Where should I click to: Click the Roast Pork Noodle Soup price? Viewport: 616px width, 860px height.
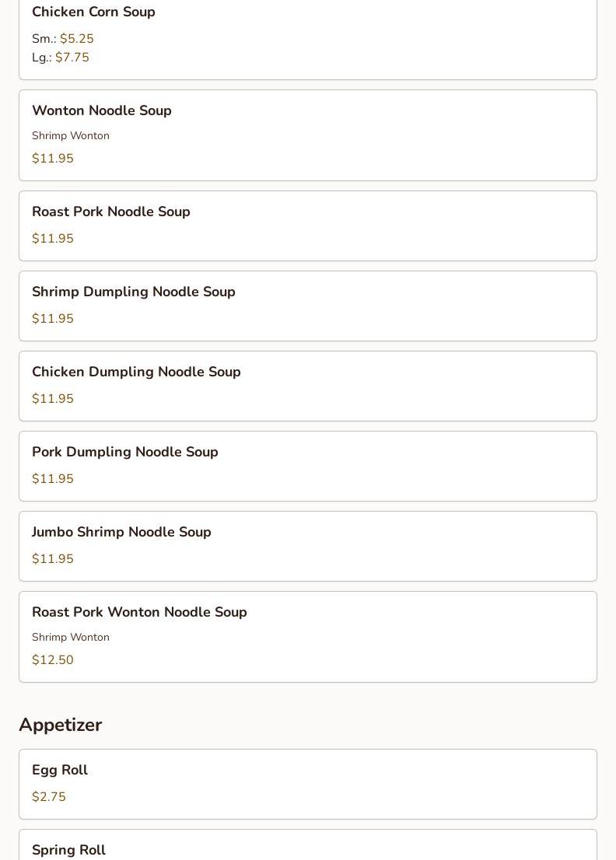[x=53, y=239]
